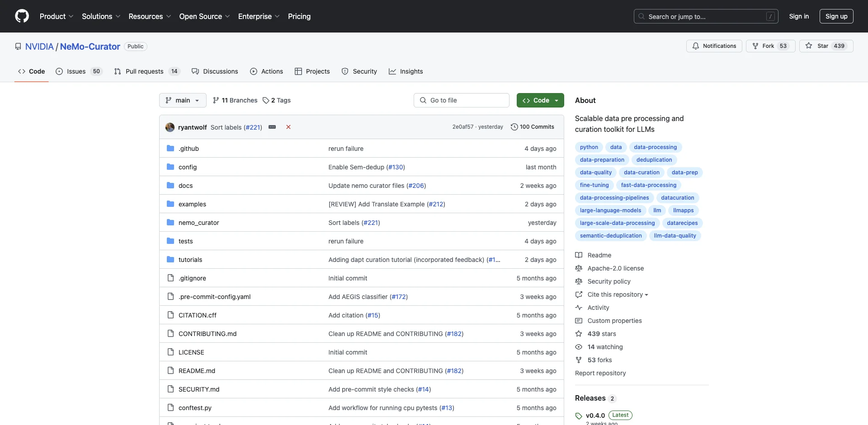Click the Sign in link
The width and height of the screenshot is (868, 425).
tap(799, 16)
